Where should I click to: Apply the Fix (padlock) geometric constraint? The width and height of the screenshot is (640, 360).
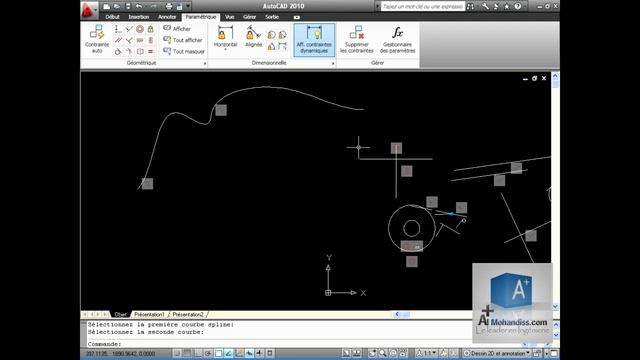151,29
